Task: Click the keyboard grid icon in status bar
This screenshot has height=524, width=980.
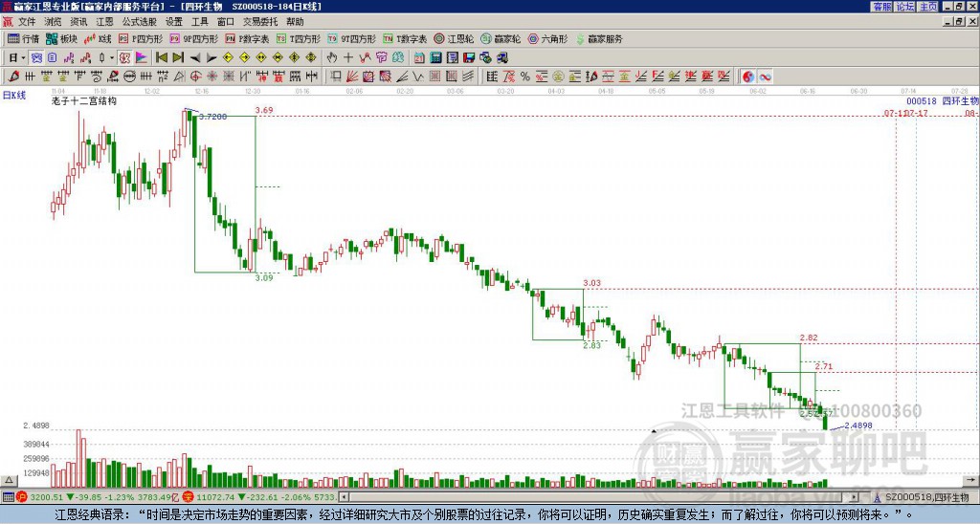Action: pos(8,497)
